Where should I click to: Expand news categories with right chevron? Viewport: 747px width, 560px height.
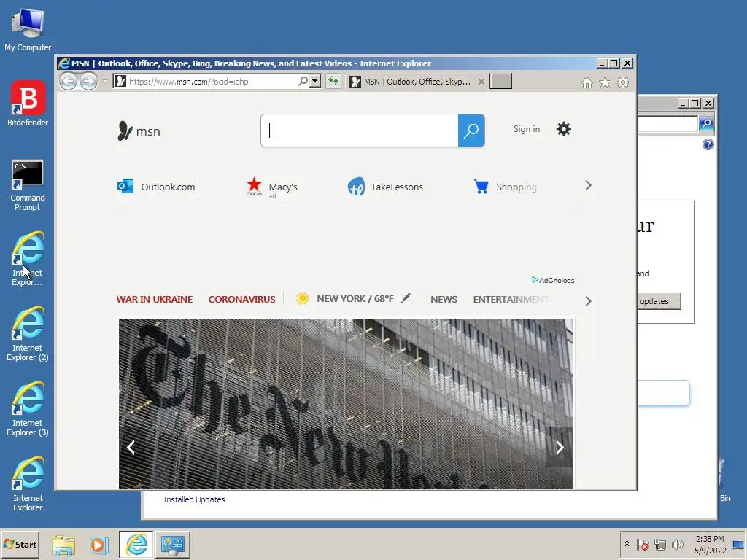589,301
